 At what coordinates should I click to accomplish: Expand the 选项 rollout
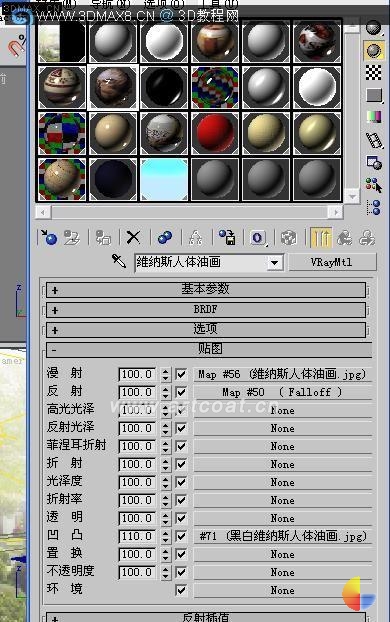click(206, 329)
